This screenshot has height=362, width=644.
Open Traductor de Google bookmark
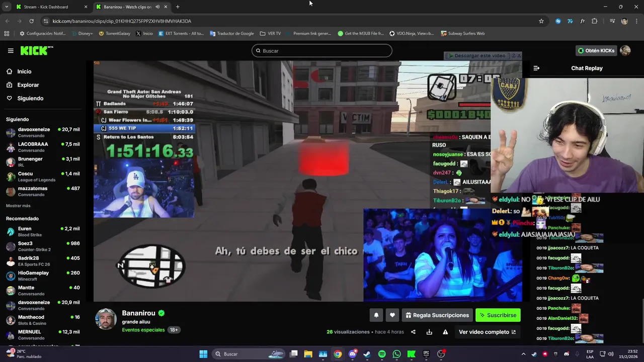click(x=231, y=34)
